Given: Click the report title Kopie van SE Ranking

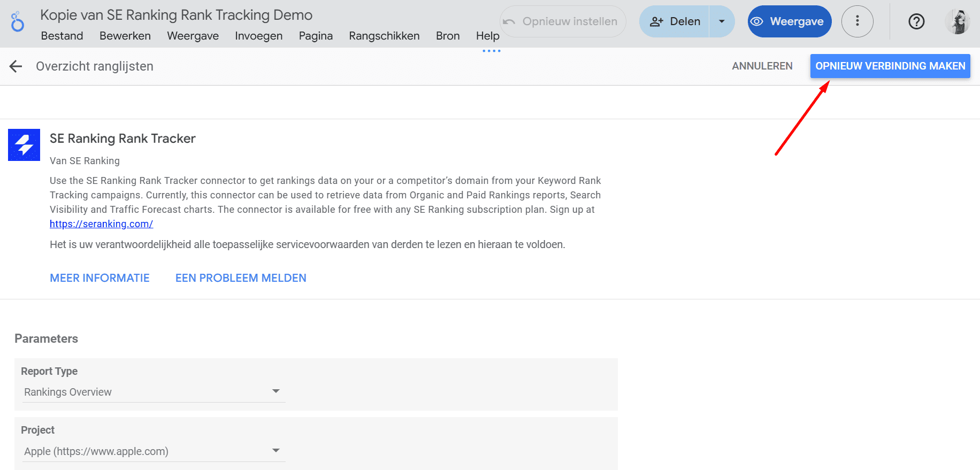Looking at the screenshot, I should coord(177,15).
